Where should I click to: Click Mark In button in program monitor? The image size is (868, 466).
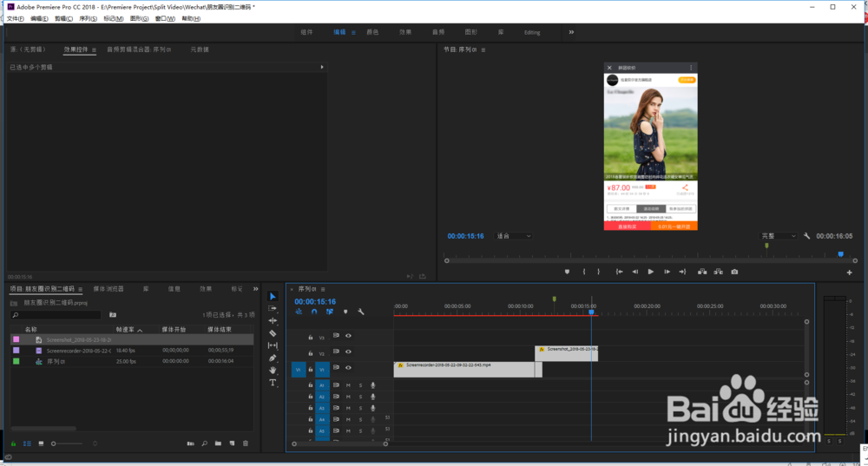(584, 272)
